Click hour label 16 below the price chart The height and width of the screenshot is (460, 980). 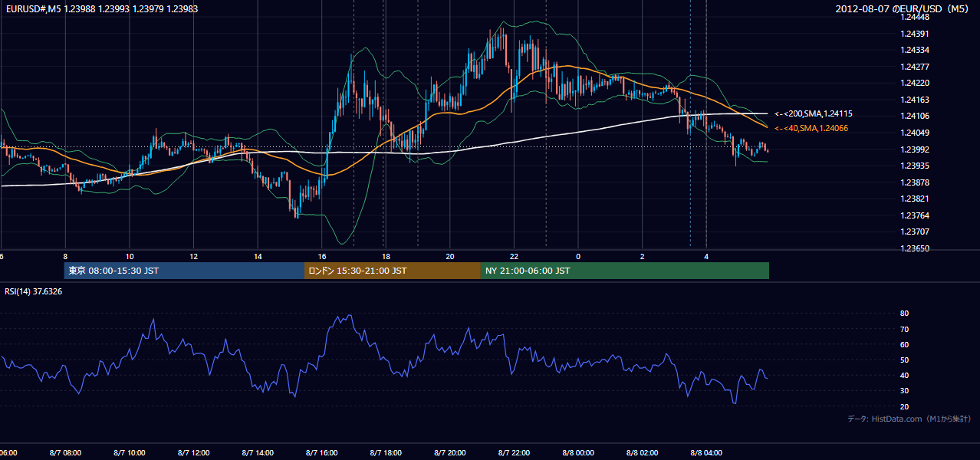pos(322,256)
